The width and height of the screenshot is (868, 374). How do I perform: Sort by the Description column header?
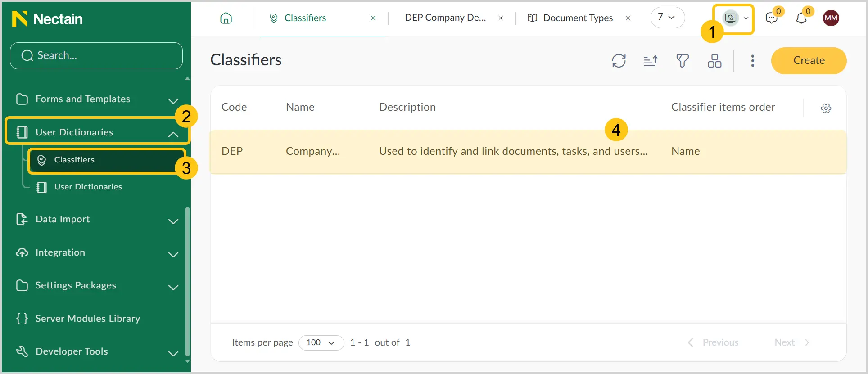[407, 107]
